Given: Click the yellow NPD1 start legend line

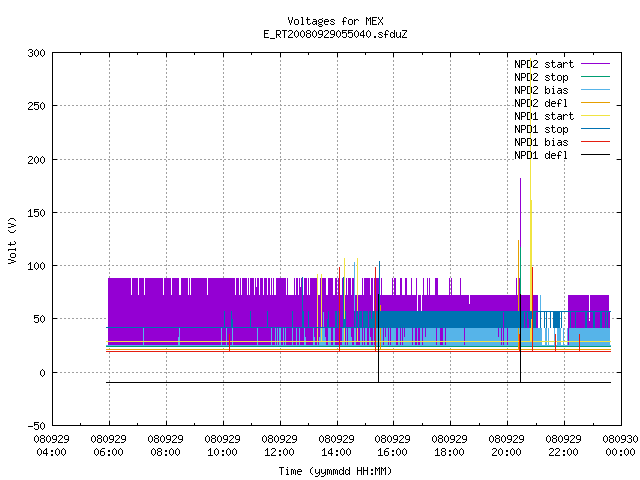Looking at the screenshot, I should [596, 116].
